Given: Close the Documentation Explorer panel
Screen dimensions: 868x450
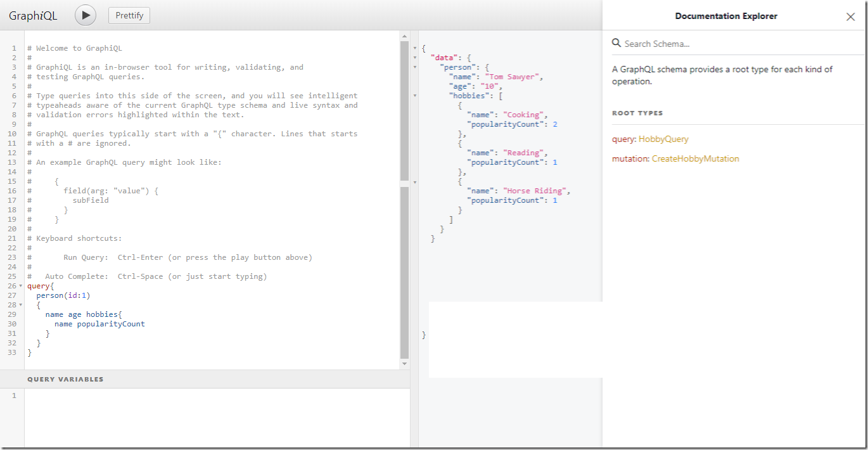Looking at the screenshot, I should tap(850, 17).
